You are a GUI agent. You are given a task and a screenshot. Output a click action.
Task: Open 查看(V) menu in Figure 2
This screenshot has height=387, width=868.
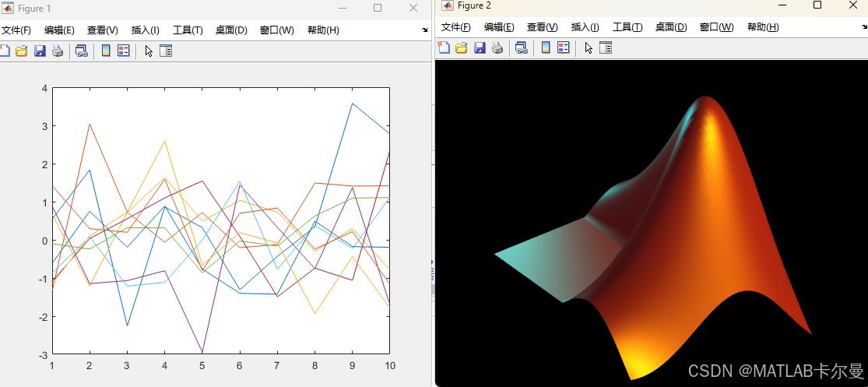(542, 27)
